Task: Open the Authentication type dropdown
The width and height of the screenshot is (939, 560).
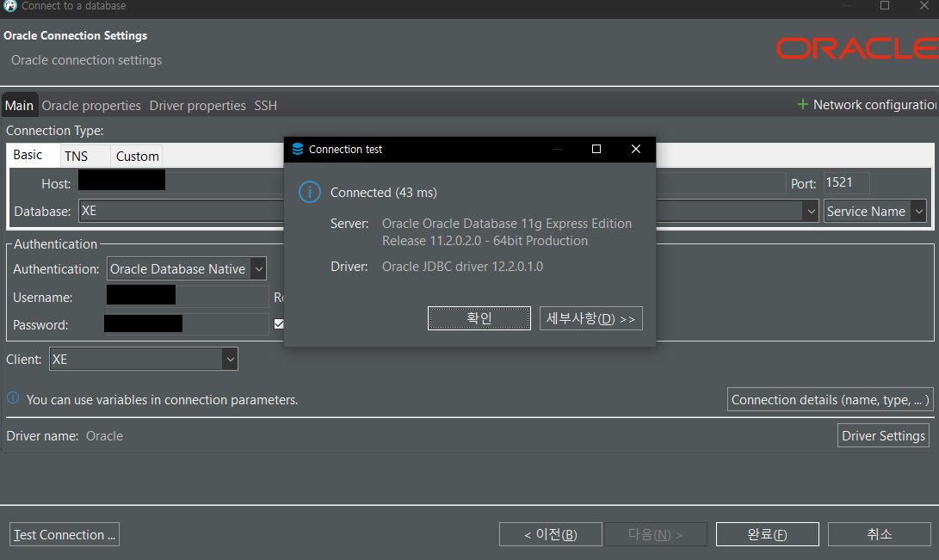Action: click(x=259, y=269)
